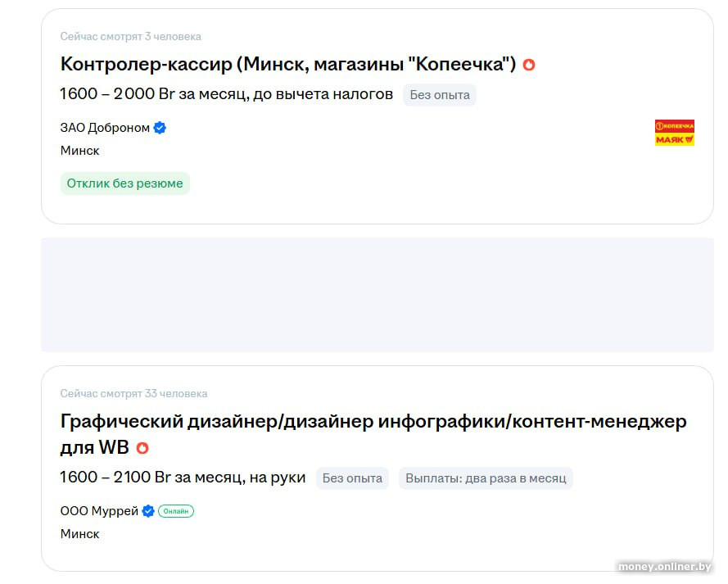Click Без опыта tag on the designer vacancy
728x584 pixels.
[x=352, y=478]
